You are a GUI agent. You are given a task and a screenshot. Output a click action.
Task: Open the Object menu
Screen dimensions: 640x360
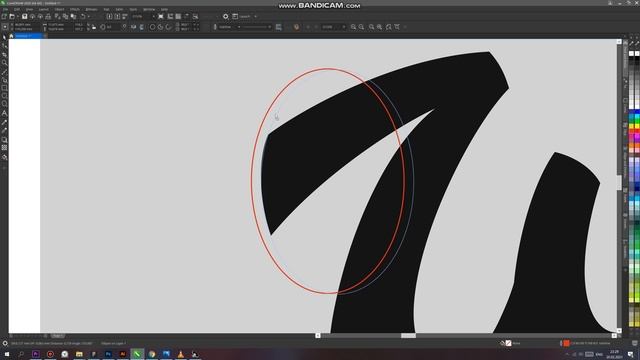(59, 9)
